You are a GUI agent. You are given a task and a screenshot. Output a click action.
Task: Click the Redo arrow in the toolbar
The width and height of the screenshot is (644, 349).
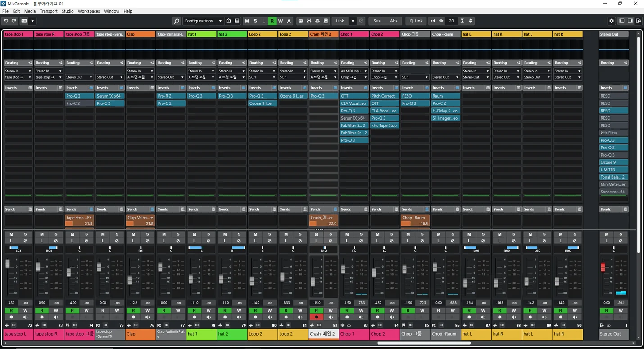[x=14, y=21]
